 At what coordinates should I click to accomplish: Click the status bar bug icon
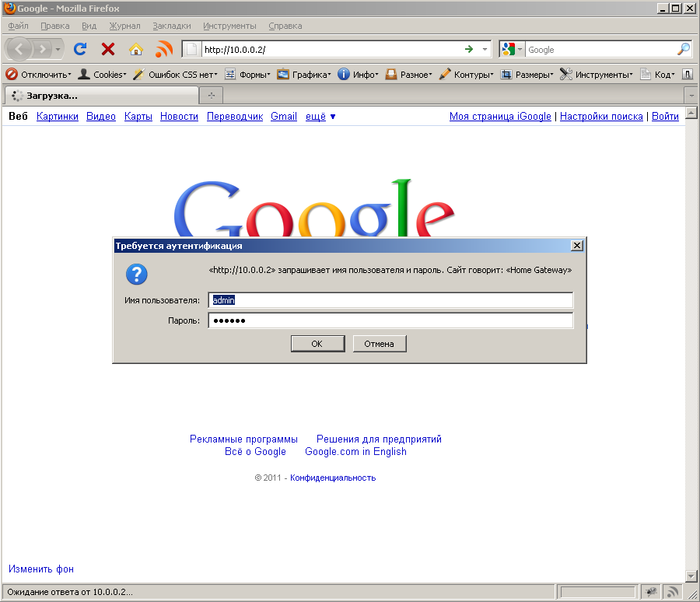coord(651,592)
